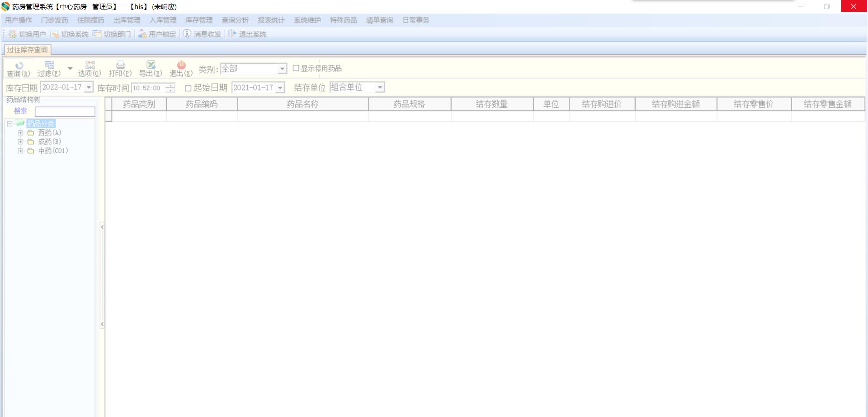Open the 查询分析 menu
Screen dimensions: 868x417
tap(235, 20)
